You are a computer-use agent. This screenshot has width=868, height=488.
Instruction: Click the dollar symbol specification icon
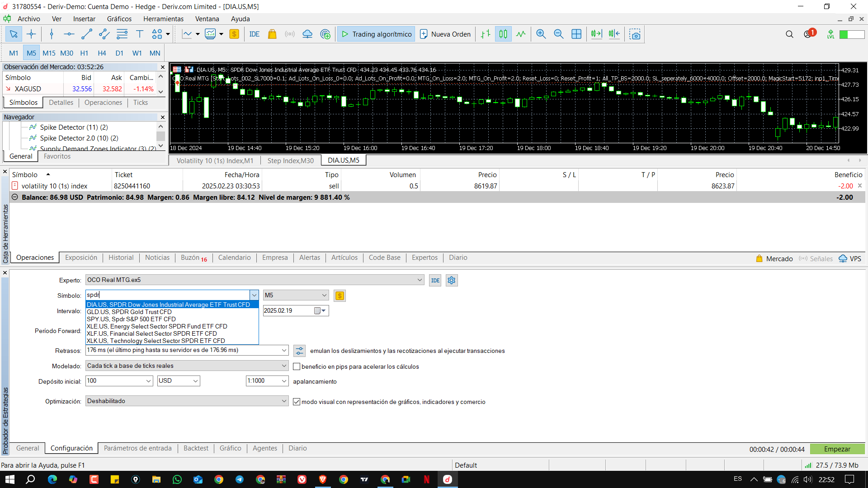coord(340,296)
